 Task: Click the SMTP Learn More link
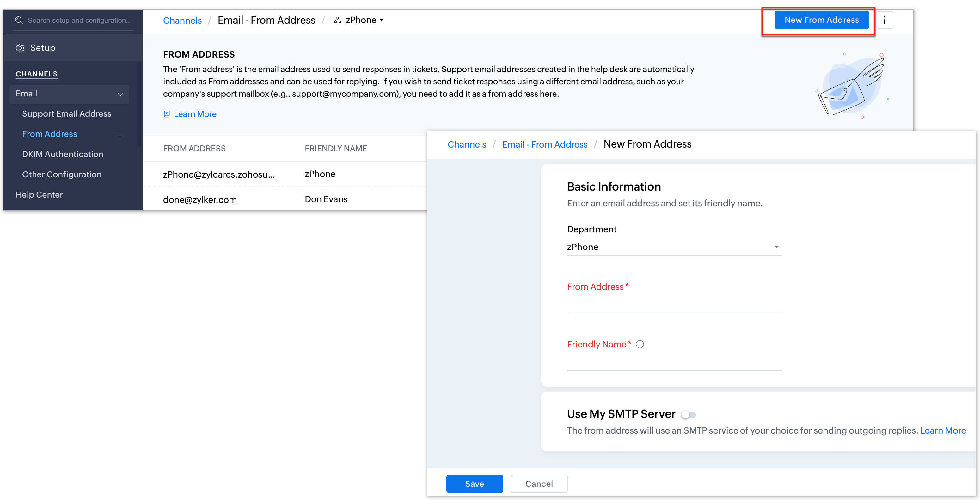coord(942,430)
